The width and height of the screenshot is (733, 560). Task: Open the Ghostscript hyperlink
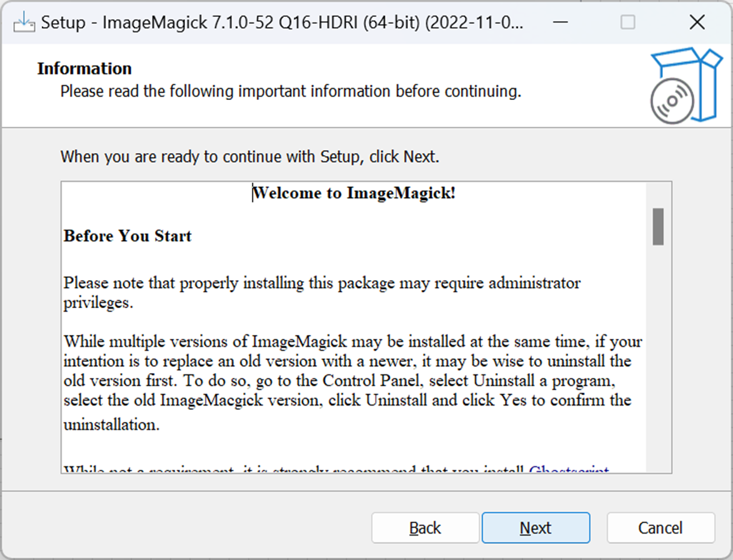[568, 469]
